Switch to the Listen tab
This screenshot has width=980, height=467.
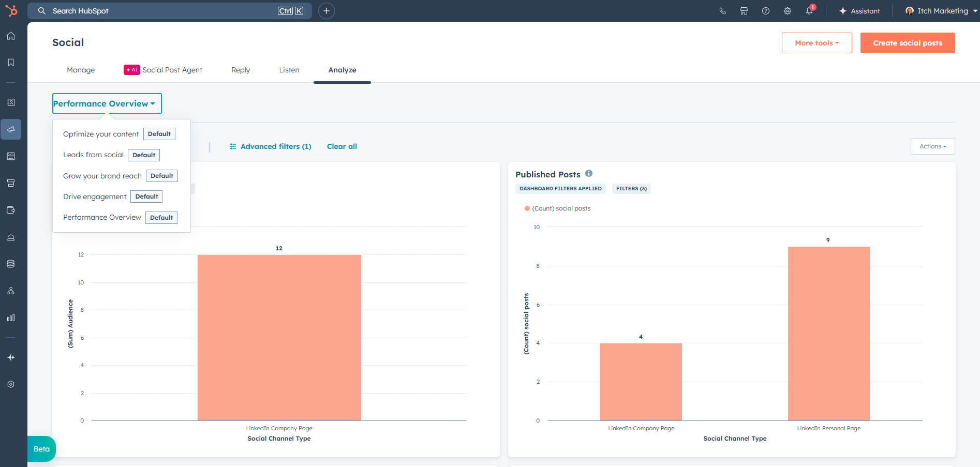pos(289,70)
